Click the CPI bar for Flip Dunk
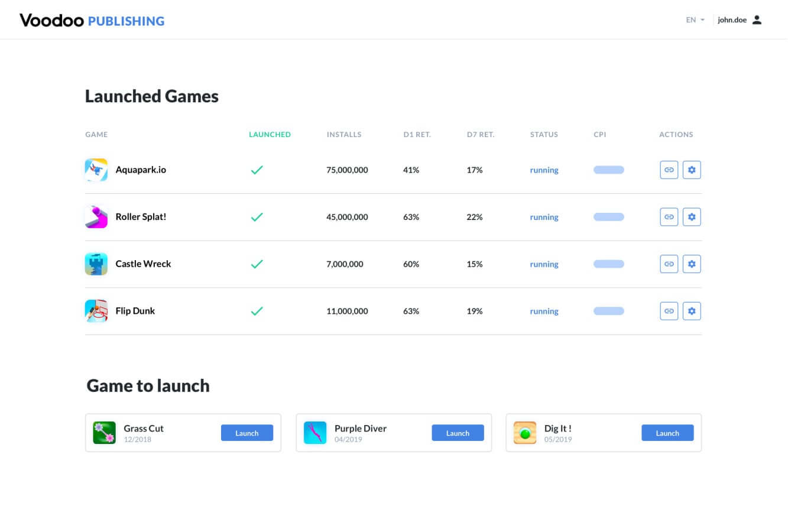788x532 pixels. [x=609, y=311]
